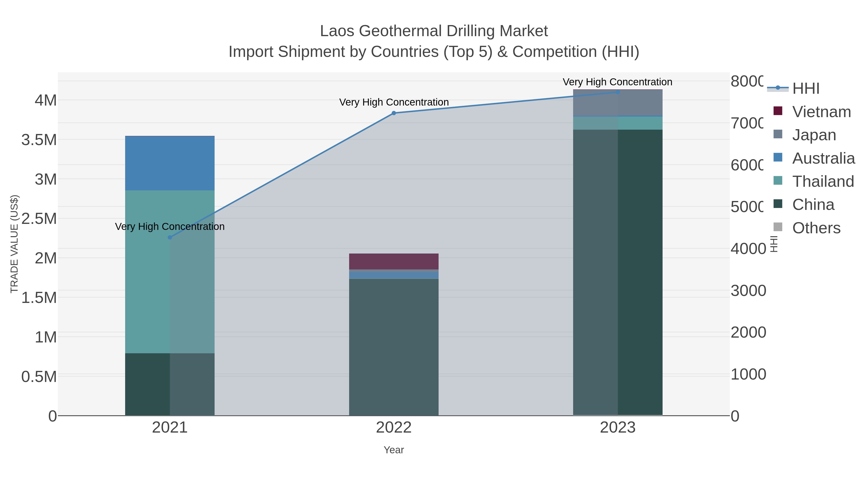Click the 2021 Very High Concentration annotation
This screenshot has width=868, height=488.
click(x=170, y=227)
